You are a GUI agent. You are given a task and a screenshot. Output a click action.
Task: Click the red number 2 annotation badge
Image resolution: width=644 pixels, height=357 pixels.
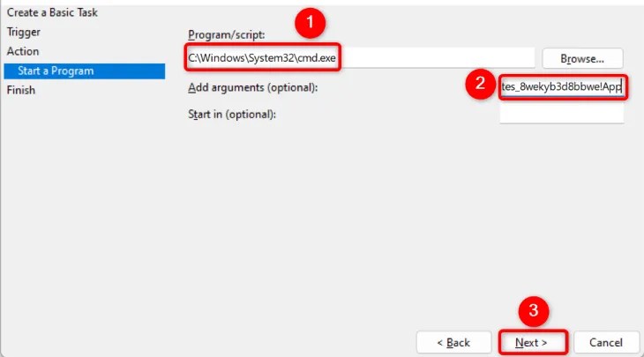480,84
